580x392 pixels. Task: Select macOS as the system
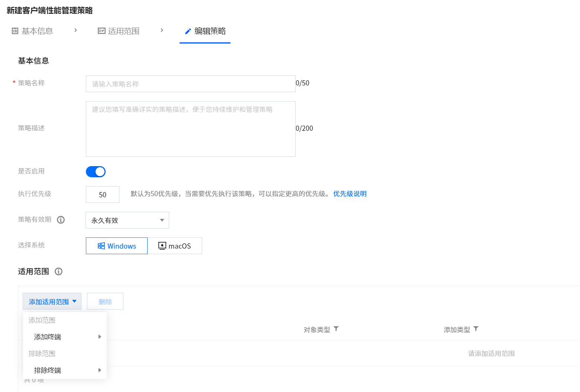pyautogui.click(x=175, y=246)
